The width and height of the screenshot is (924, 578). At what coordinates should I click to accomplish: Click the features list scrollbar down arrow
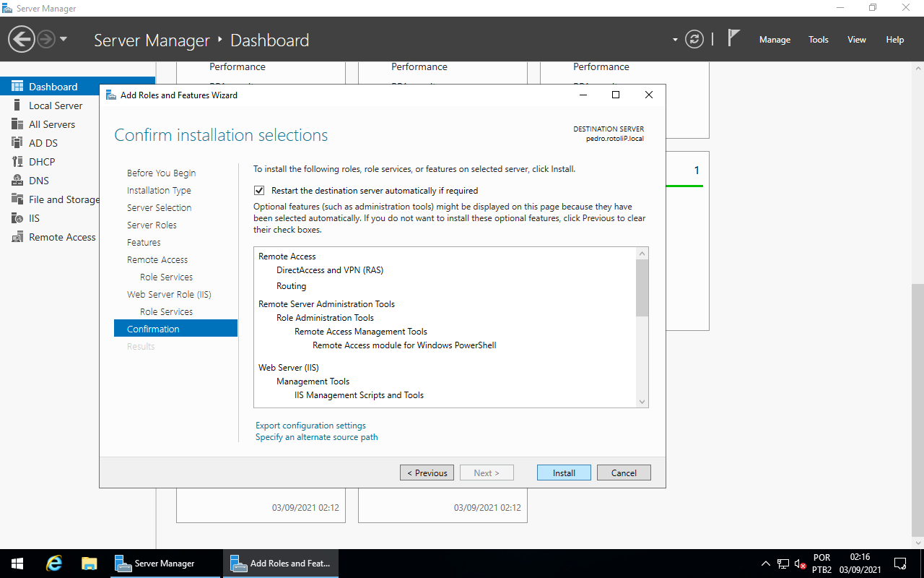[642, 400]
